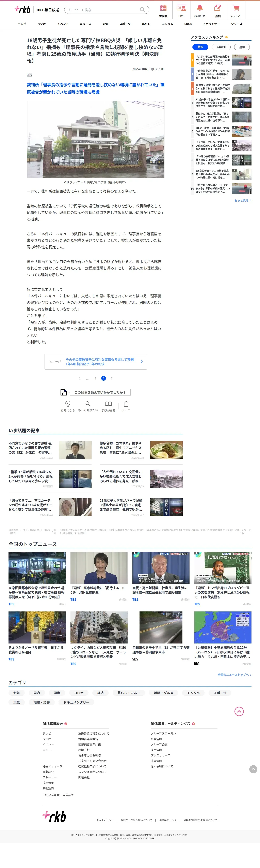Click the rkb logo in header
Image resolution: width=260 pixels, height=868 pixels.
point(22,10)
